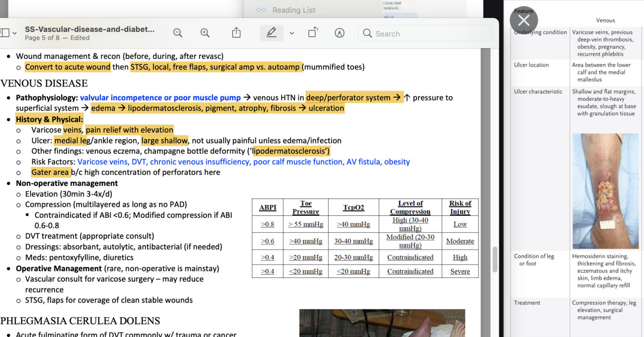
Task: Click the 'High (30-40 mmHg)' table cell
Action: [410, 224]
